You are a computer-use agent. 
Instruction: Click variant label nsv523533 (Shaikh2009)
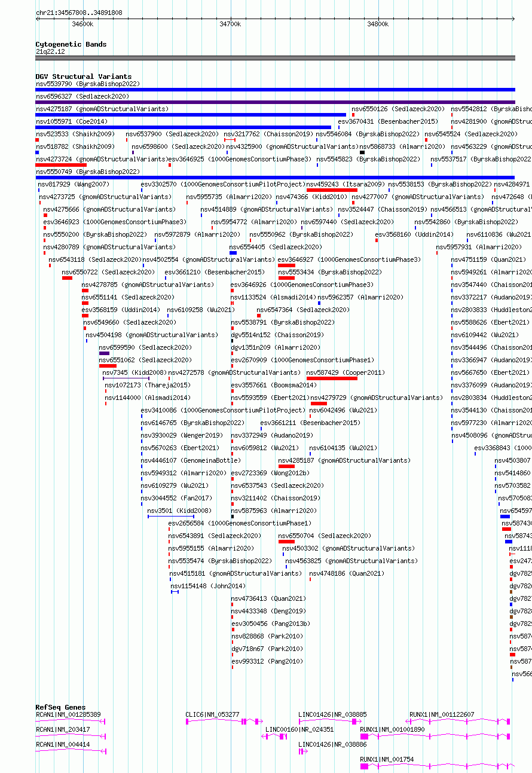75,134
